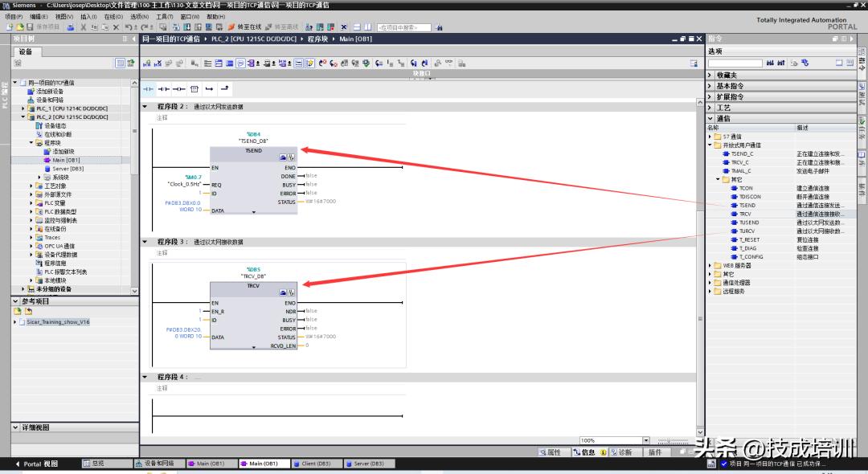
Task: Select T_RESET instruction in the list
Action: tap(750, 239)
